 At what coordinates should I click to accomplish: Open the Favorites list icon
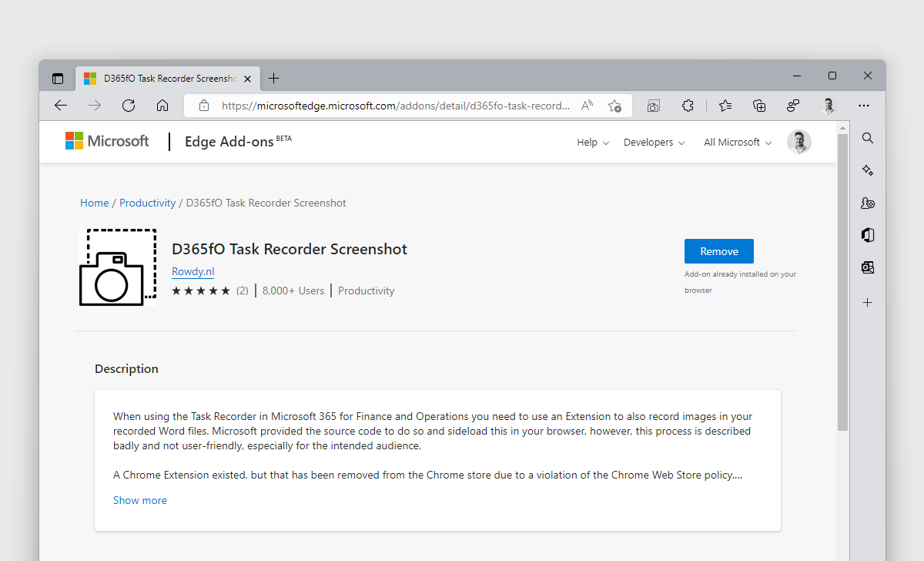click(x=725, y=106)
